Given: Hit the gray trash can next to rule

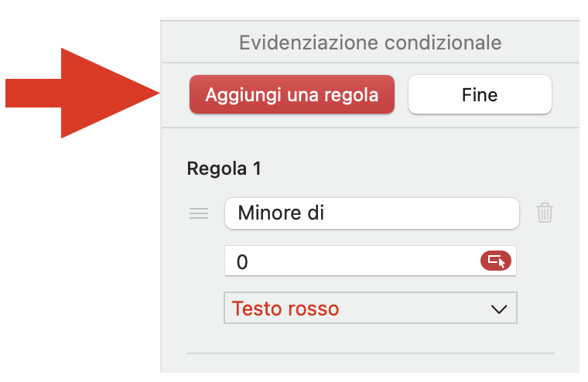Looking at the screenshot, I should [x=545, y=213].
